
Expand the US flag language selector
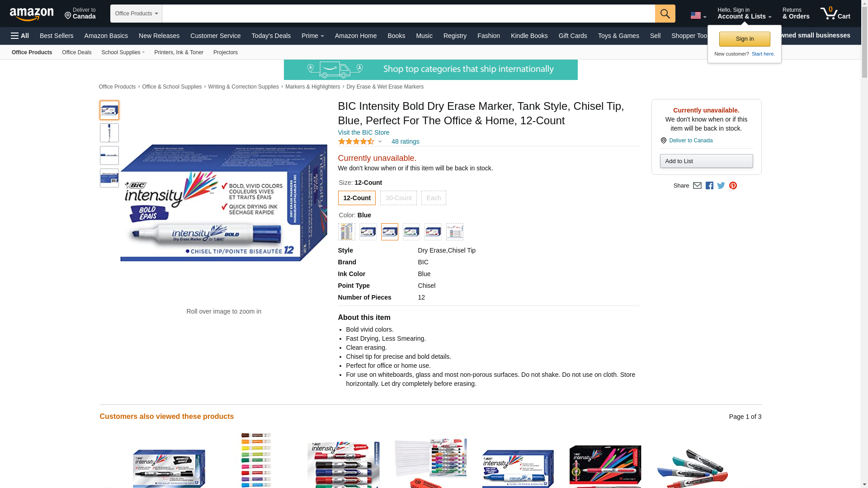tap(698, 15)
